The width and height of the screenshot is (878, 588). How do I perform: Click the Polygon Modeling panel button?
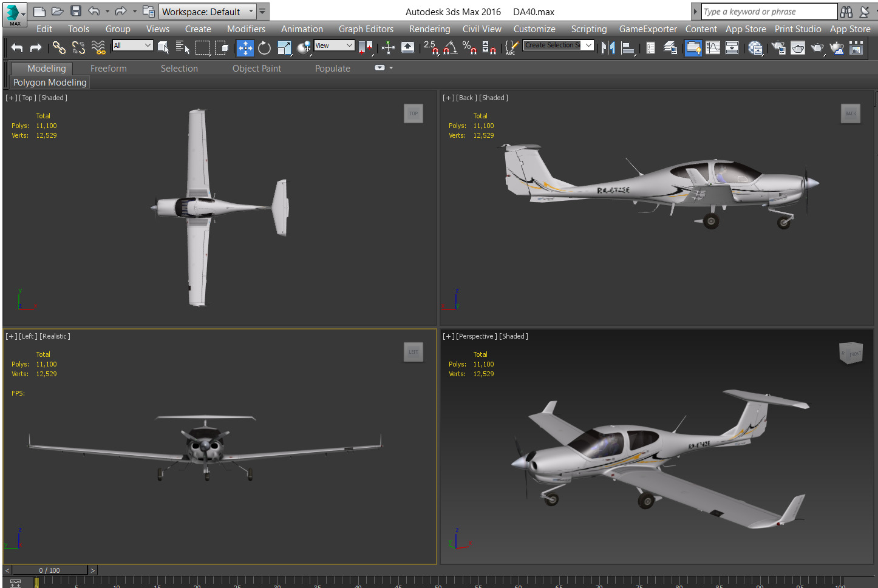click(50, 83)
